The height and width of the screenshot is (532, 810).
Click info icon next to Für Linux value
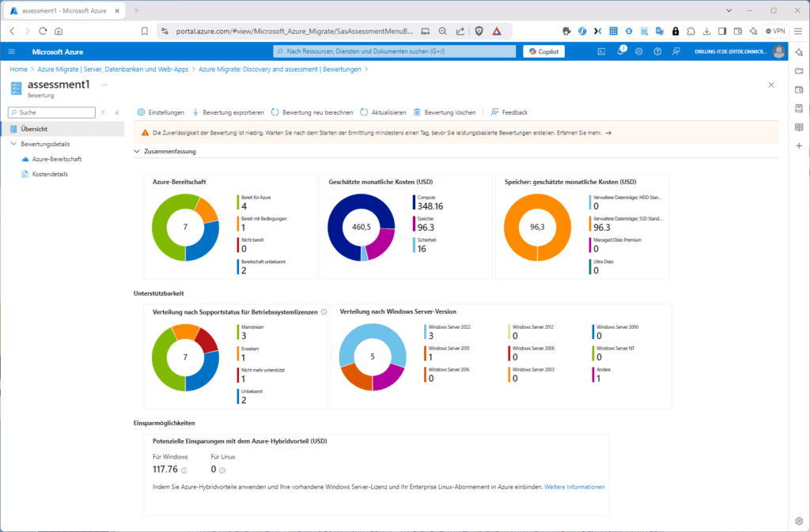[x=222, y=470]
